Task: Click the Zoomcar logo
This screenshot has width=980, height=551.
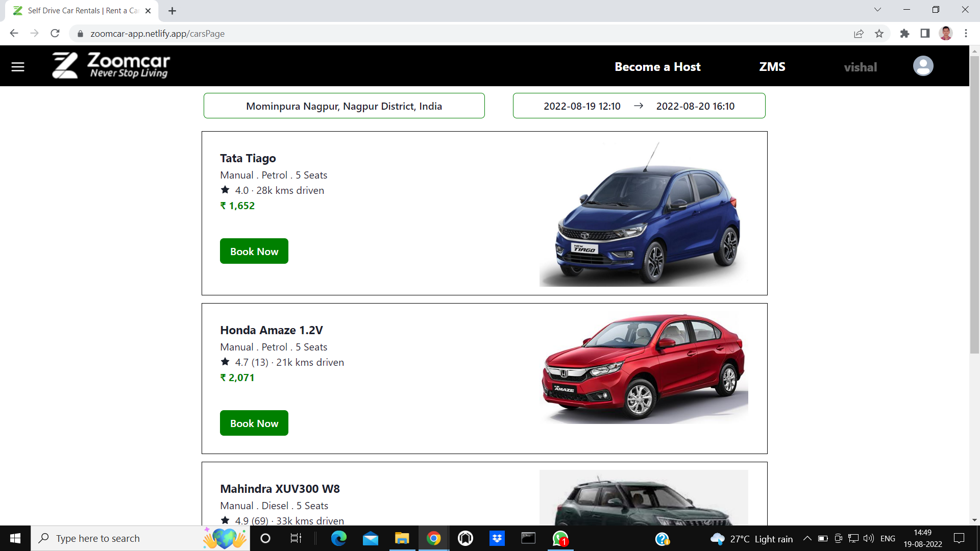Action: tap(110, 65)
